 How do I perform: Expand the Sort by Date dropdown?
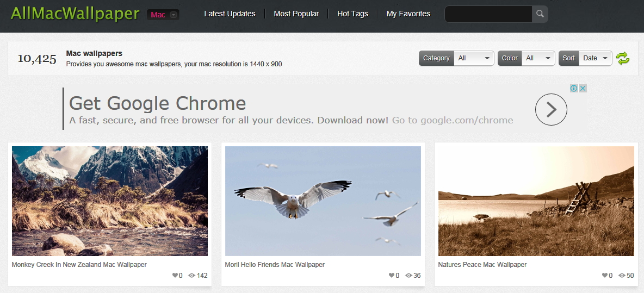point(596,58)
